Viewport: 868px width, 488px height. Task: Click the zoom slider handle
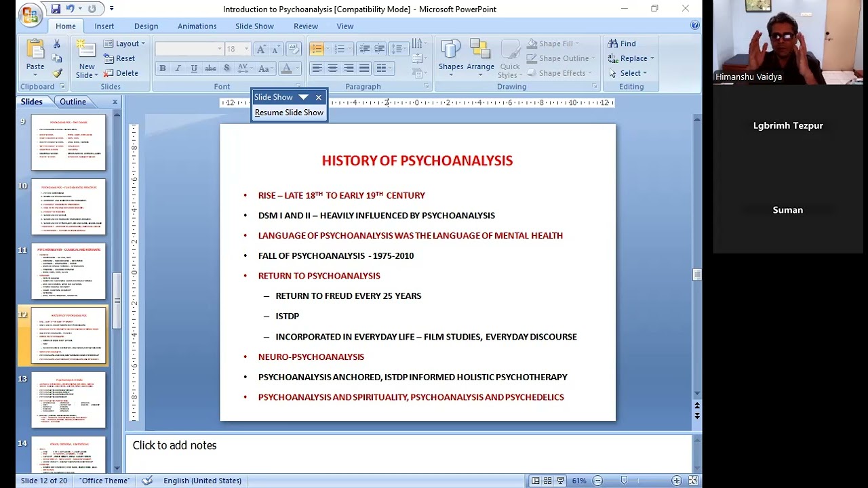point(624,481)
